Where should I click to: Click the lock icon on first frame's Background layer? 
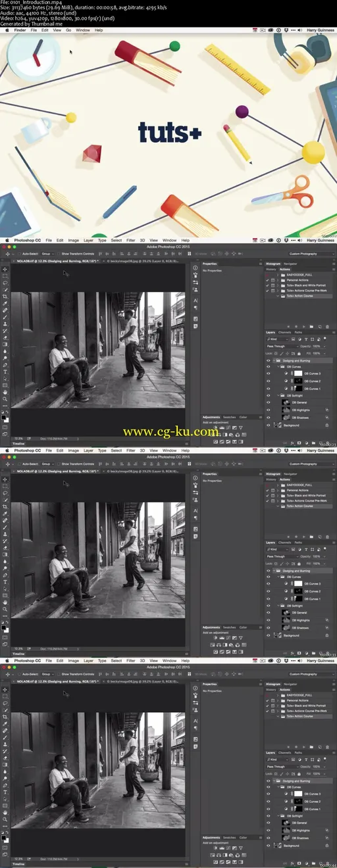coord(327,425)
